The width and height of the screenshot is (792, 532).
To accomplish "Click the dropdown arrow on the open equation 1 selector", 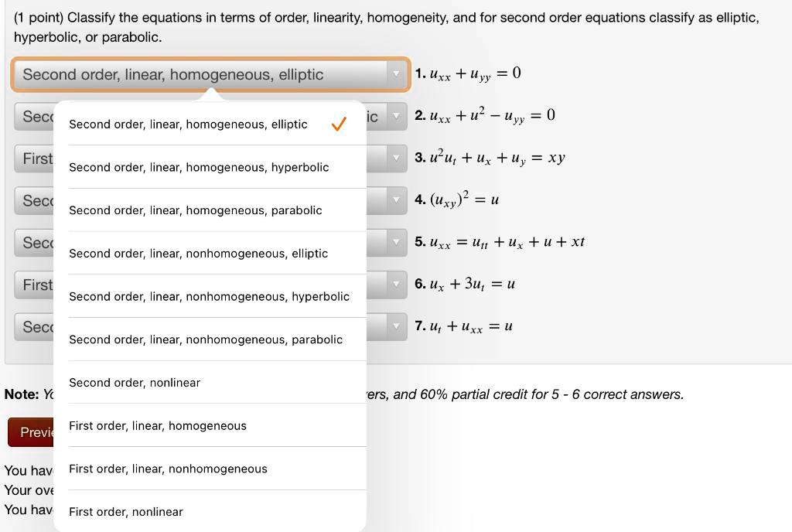I will pos(397,74).
